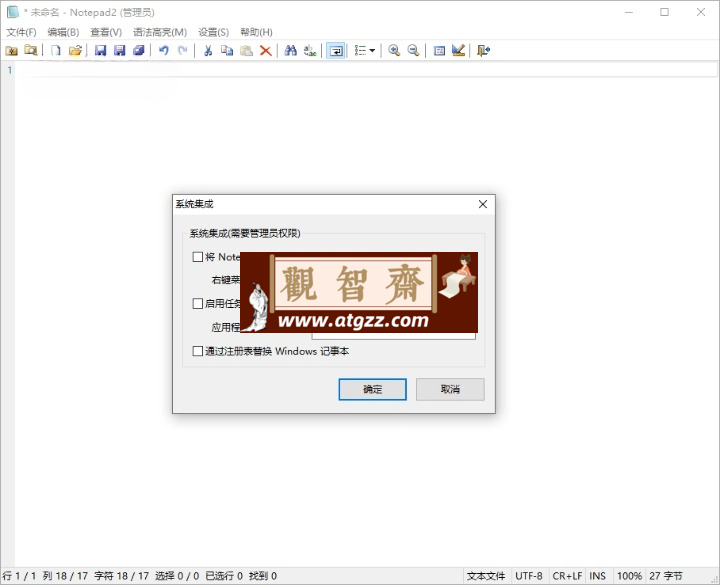Click the Notepad2 app icon in title bar
This screenshot has height=585, width=720.
(x=12, y=12)
